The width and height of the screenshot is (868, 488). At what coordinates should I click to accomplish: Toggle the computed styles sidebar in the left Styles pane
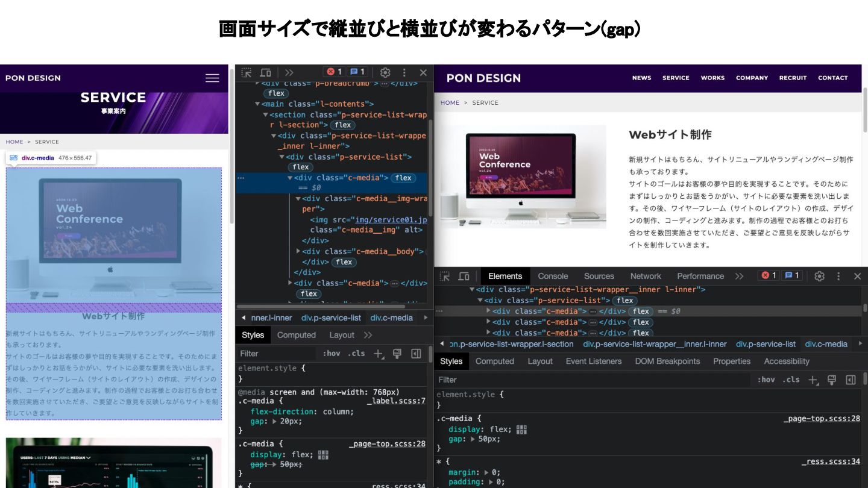pos(416,354)
